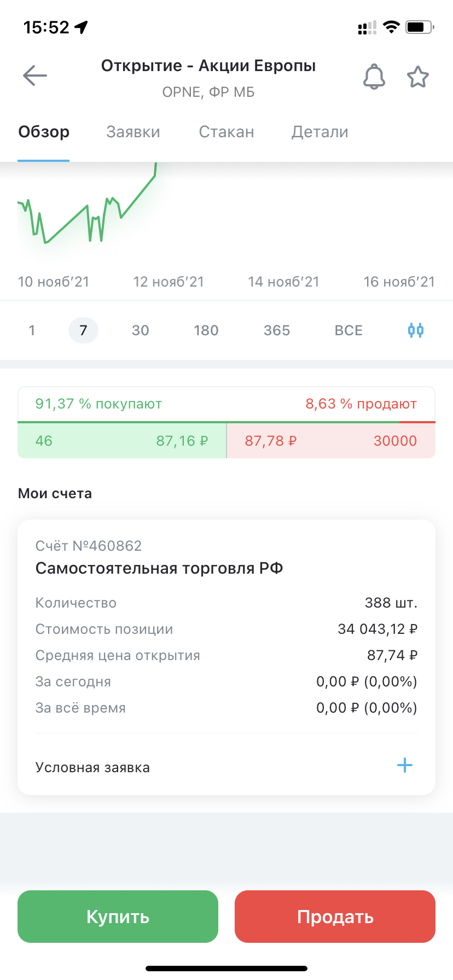This screenshot has height=980, width=453.
Task: Add to favorites with star icon
Action: point(418,77)
